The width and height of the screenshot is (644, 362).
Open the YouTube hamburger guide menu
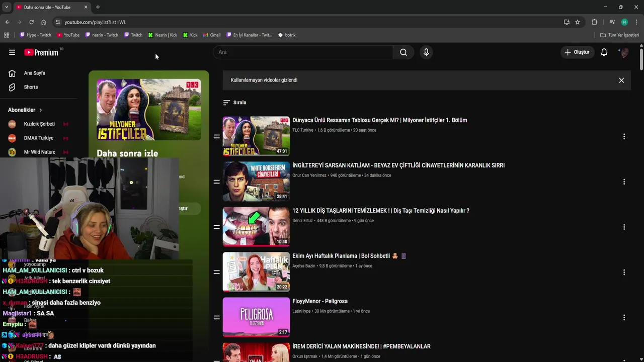coord(12,52)
